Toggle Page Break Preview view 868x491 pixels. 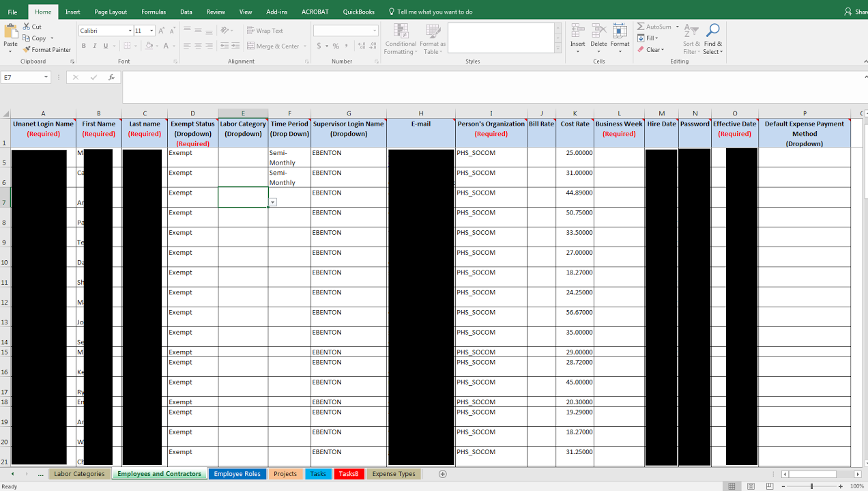(769, 486)
